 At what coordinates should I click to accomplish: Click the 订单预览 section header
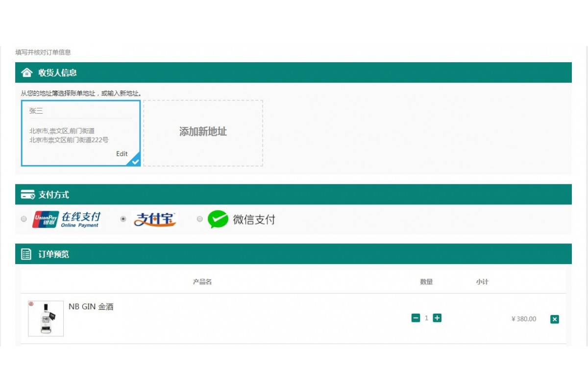coord(293,254)
